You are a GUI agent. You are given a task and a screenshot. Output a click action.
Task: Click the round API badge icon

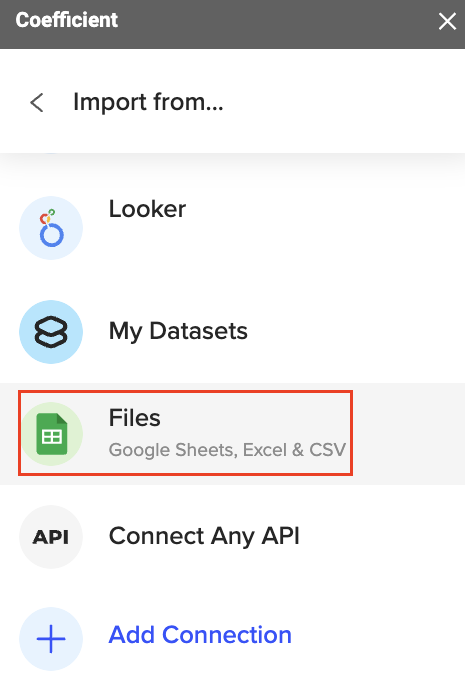point(51,537)
